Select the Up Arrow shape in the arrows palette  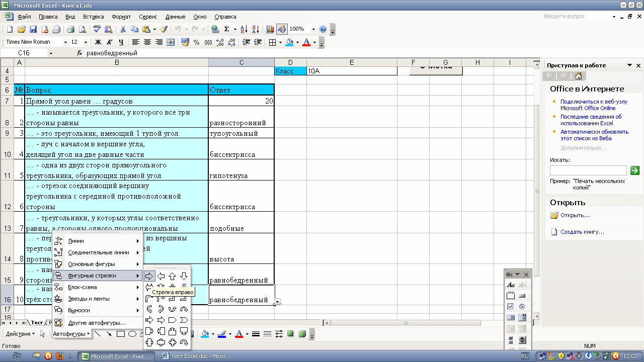pos(173,276)
